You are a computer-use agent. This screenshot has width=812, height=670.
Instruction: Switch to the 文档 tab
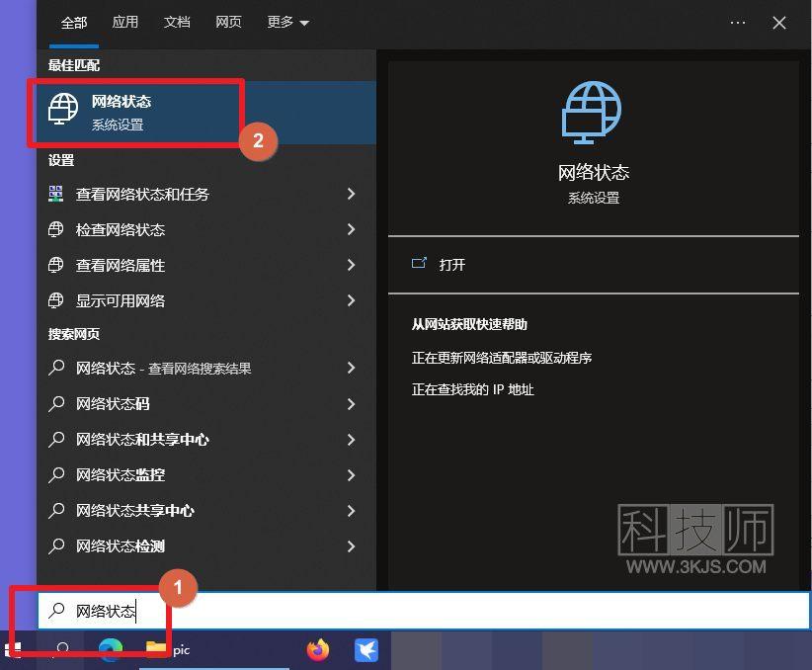pyautogui.click(x=177, y=22)
